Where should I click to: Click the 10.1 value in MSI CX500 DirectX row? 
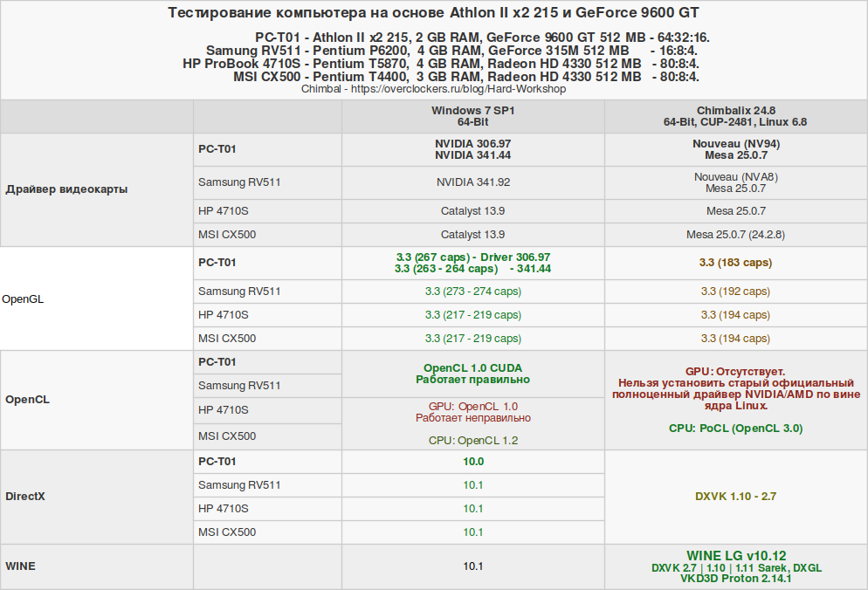click(x=473, y=532)
